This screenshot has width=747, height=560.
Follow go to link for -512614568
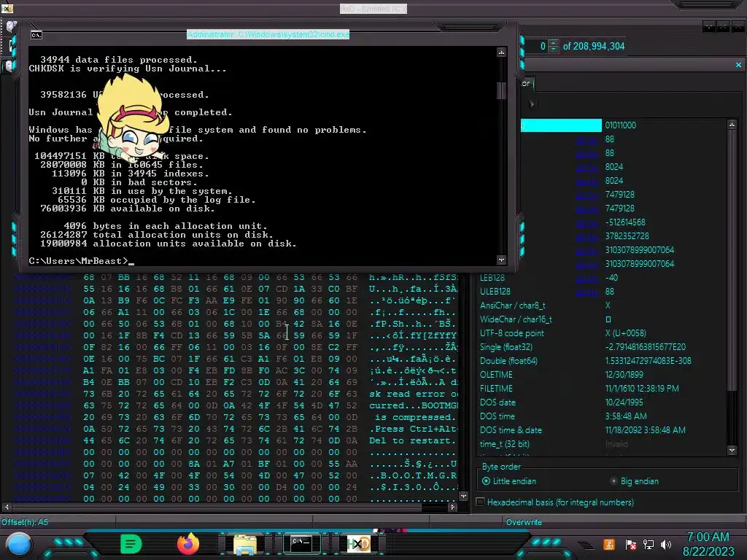(587, 222)
